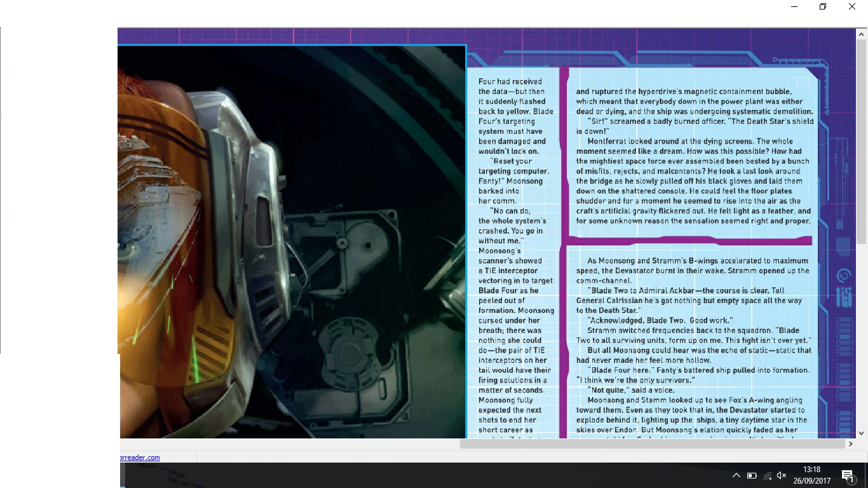Screen dimensions: 868x488
Task: Click the pilot helmet illustration panel
Action: [292, 241]
